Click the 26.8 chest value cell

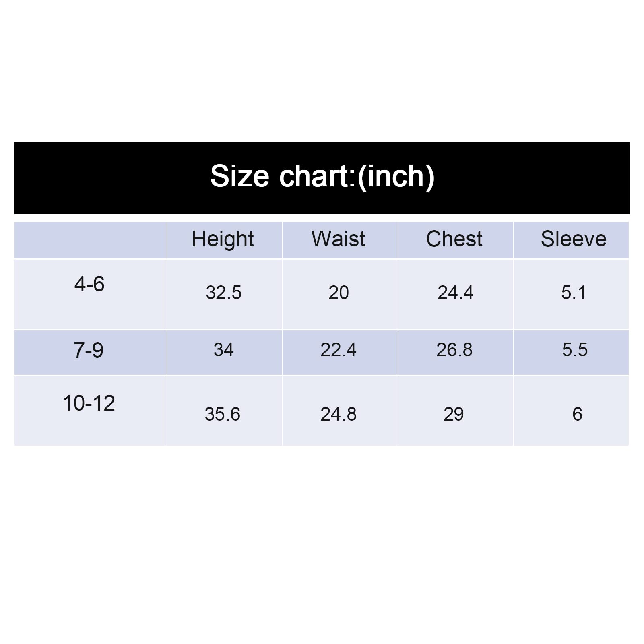[454, 350]
